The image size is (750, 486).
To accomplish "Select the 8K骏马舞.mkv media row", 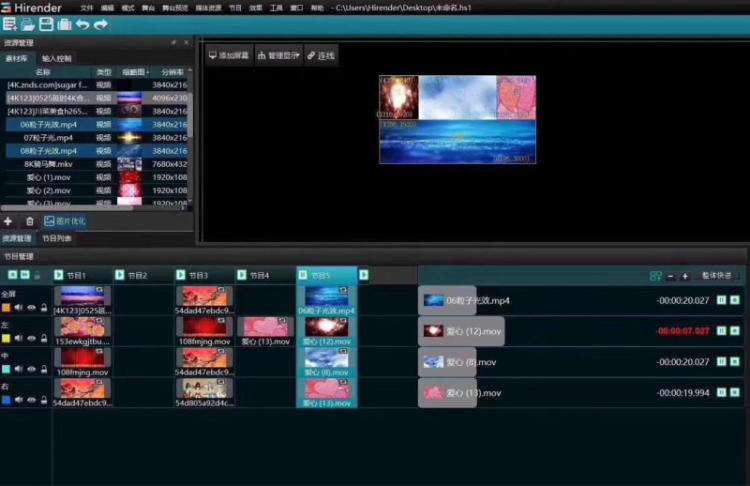I will pos(96,164).
